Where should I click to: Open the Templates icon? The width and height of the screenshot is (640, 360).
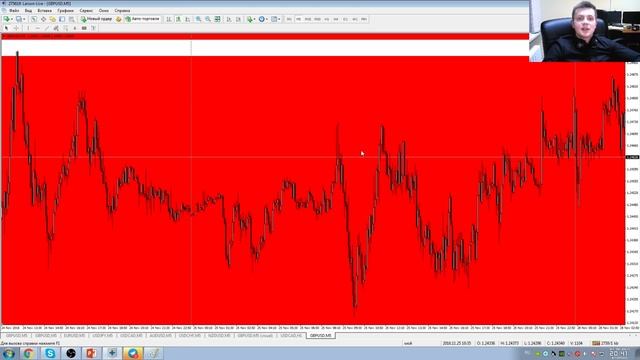point(274,19)
